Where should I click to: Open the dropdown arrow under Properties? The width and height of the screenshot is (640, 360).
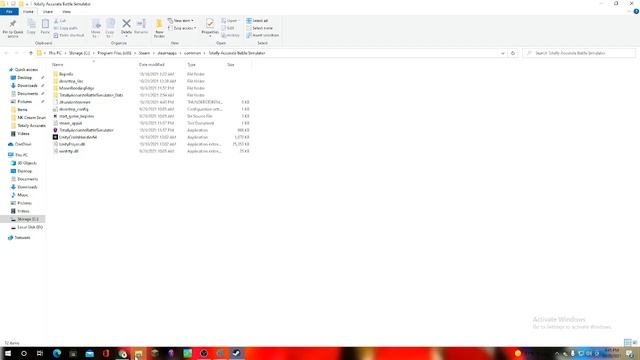click(x=210, y=36)
